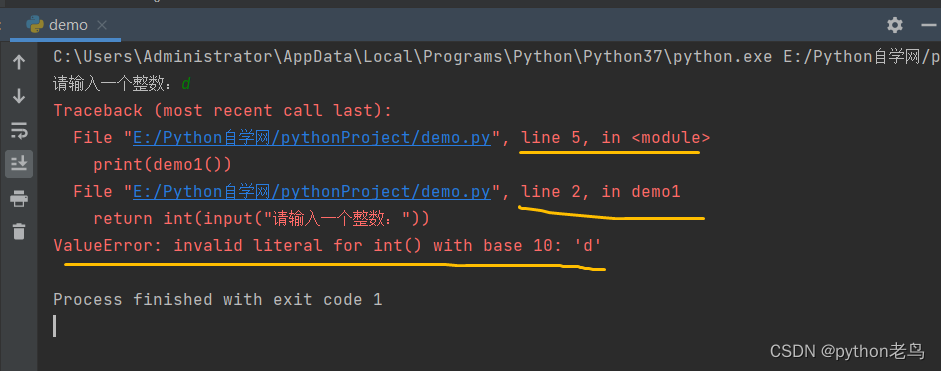Click the return int(input(...)) line
The height and width of the screenshot is (371, 941).
(x=262, y=219)
